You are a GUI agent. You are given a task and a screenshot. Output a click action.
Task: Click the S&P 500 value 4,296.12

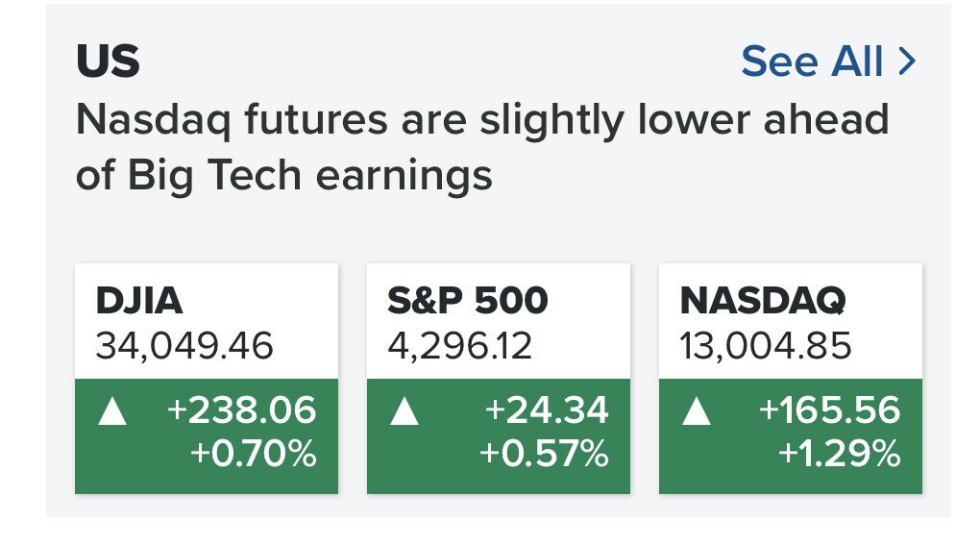tap(459, 345)
